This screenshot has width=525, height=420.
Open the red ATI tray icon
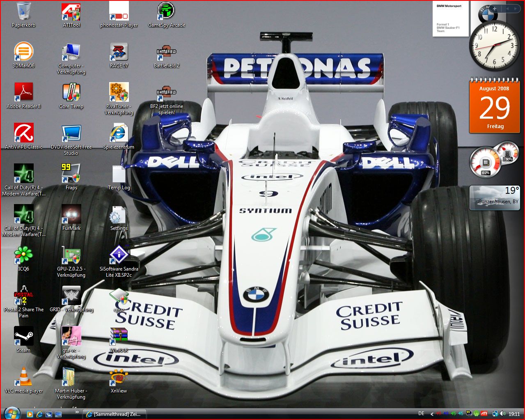point(484,414)
